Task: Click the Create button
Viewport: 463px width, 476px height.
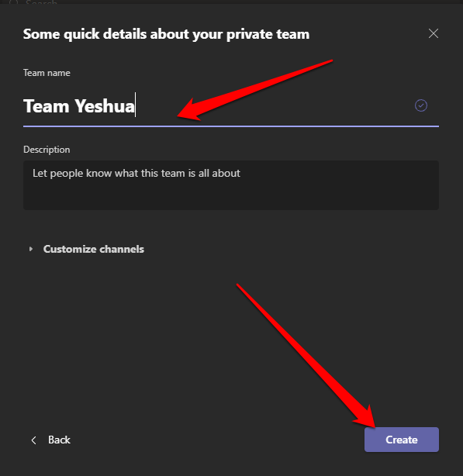Action: pos(402,440)
